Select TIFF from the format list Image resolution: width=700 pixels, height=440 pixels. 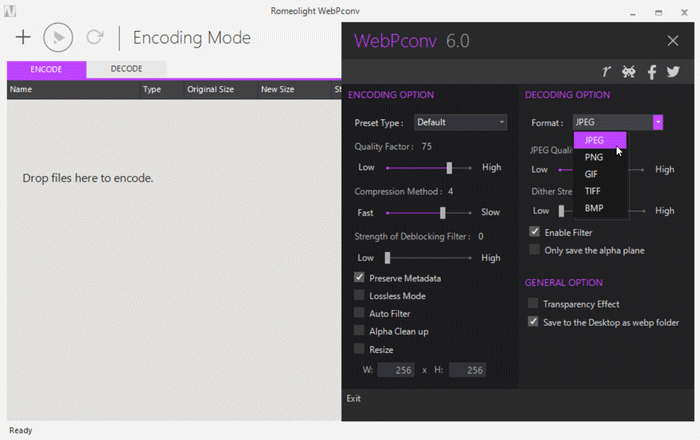coord(600,191)
